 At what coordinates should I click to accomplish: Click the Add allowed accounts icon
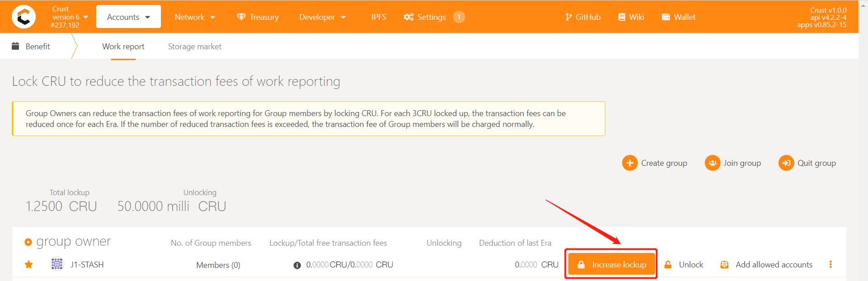[724, 265]
